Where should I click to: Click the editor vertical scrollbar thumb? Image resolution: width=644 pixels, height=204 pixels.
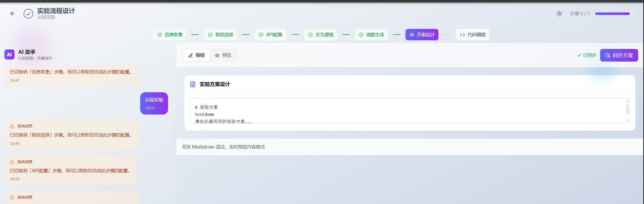click(628, 109)
